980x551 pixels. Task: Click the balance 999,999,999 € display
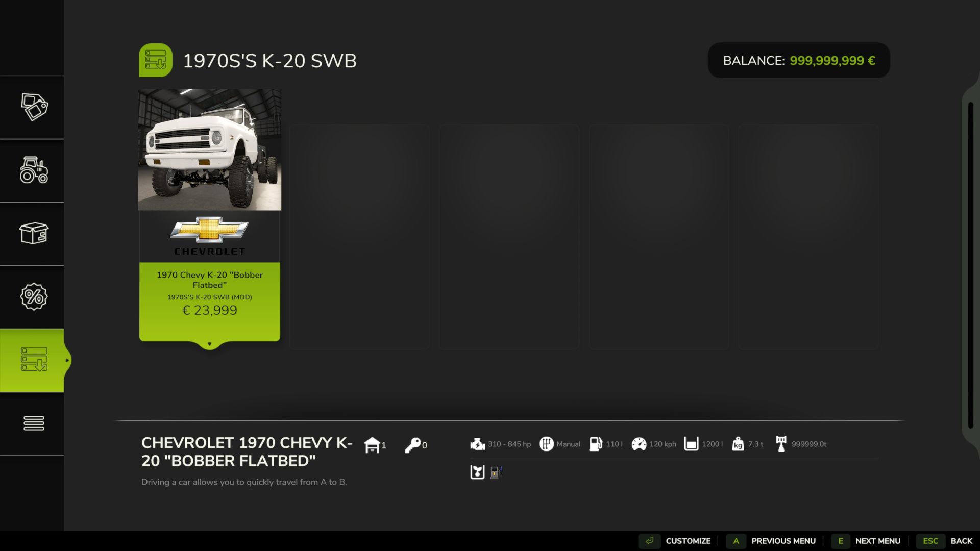pyautogui.click(x=799, y=60)
